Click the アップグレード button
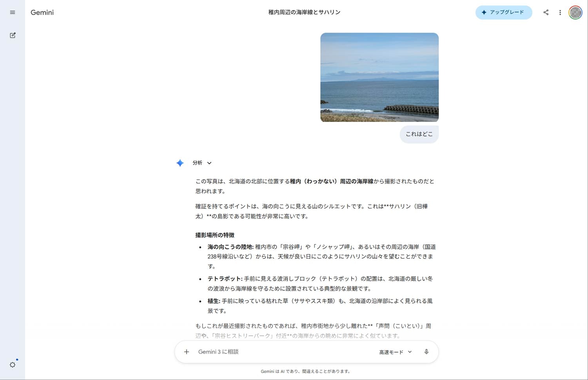588x380 pixels. (504, 12)
